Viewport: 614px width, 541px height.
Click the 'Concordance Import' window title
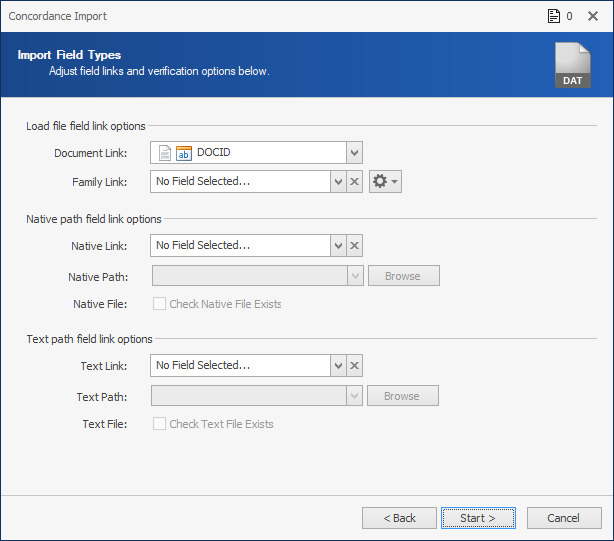pyautogui.click(x=58, y=16)
